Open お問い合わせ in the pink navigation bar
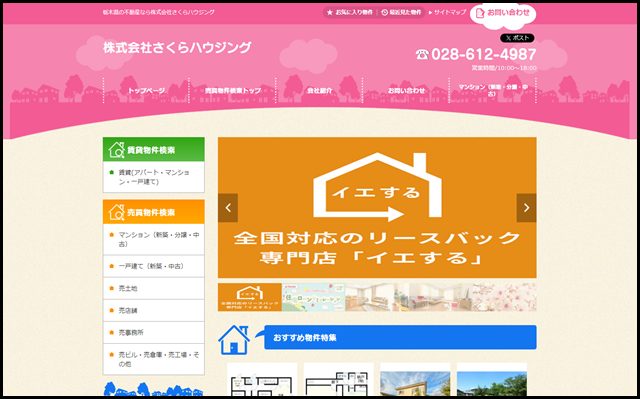 click(406, 91)
